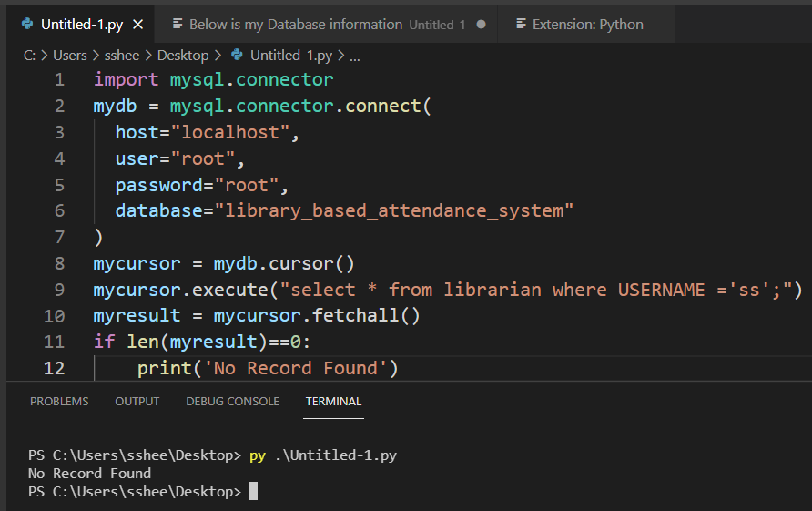Click 'No Record Found' output in terminal

point(89,474)
